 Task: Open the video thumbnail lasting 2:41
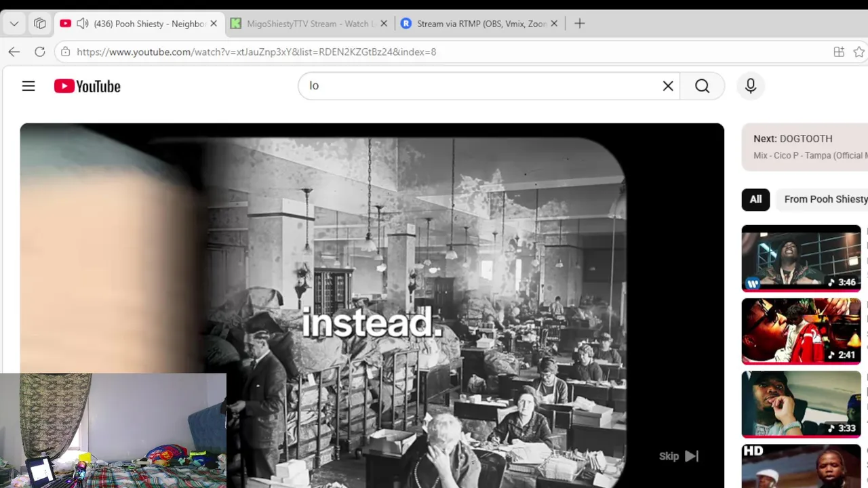coord(801,331)
